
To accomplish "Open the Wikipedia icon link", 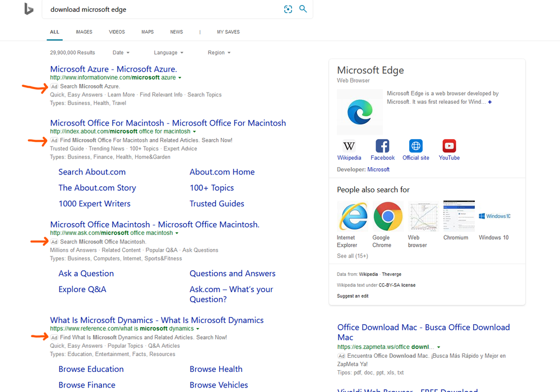I will [x=349, y=146].
